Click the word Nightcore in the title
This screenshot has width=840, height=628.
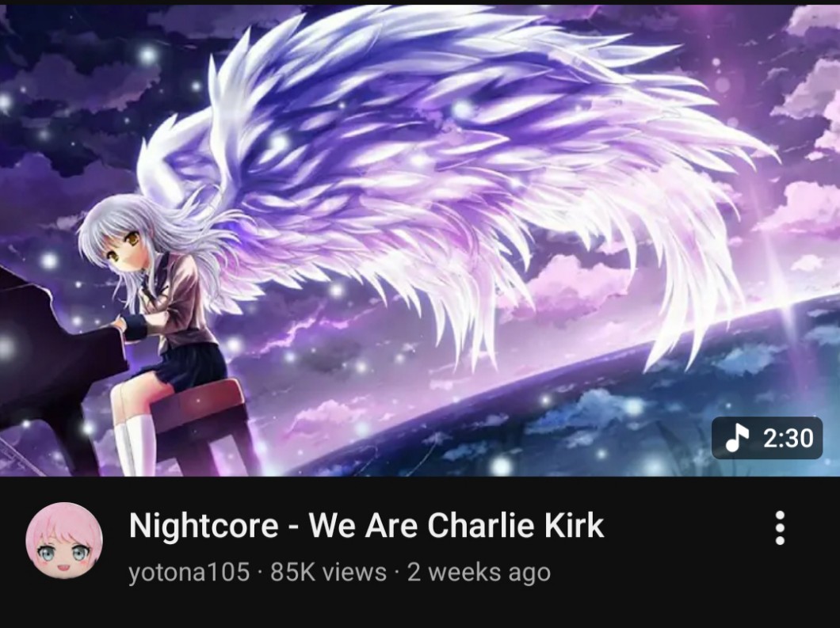pos(204,525)
